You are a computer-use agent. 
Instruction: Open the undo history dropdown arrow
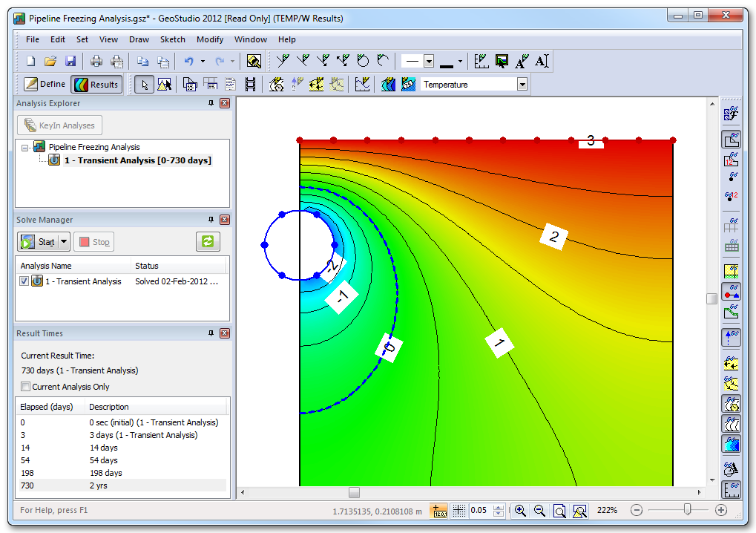pyautogui.click(x=203, y=62)
